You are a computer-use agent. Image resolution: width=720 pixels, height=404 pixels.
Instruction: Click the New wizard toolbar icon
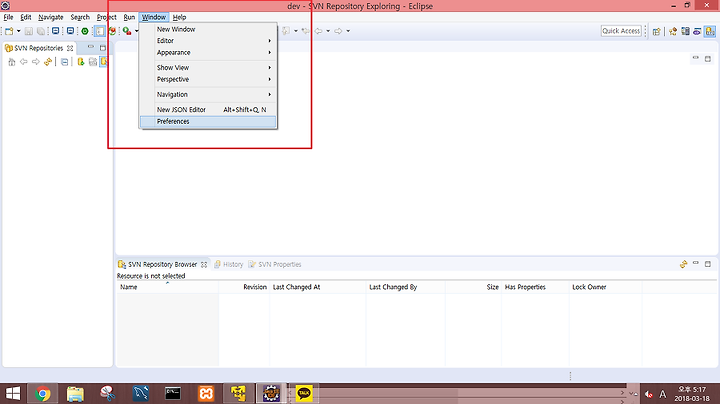coord(9,31)
